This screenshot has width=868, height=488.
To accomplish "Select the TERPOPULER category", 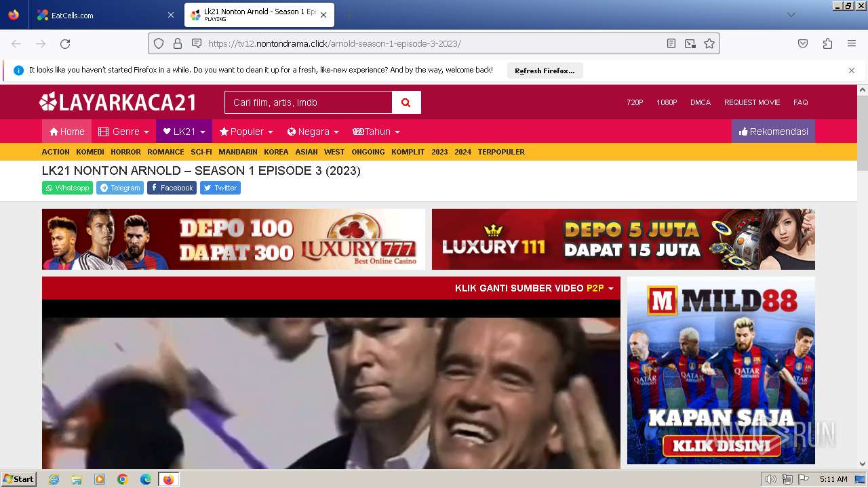I will pos(501,152).
